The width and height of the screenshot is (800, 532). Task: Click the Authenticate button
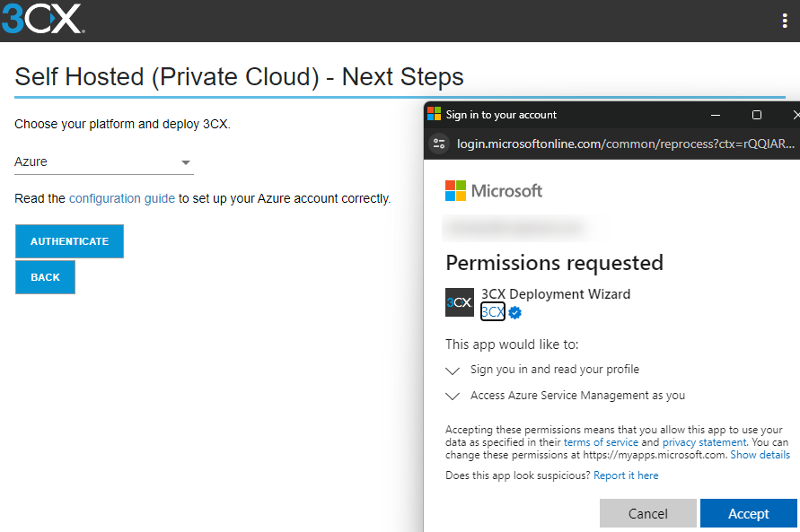(69, 241)
